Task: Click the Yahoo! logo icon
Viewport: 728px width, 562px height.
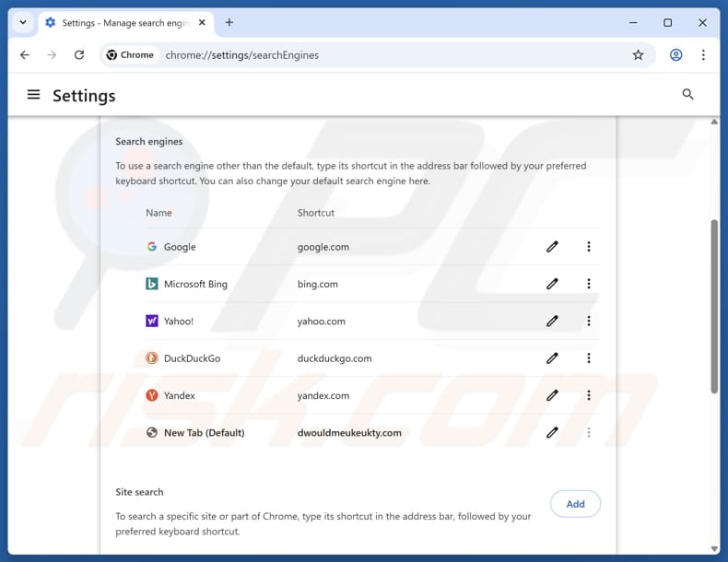Action: (152, 322)
